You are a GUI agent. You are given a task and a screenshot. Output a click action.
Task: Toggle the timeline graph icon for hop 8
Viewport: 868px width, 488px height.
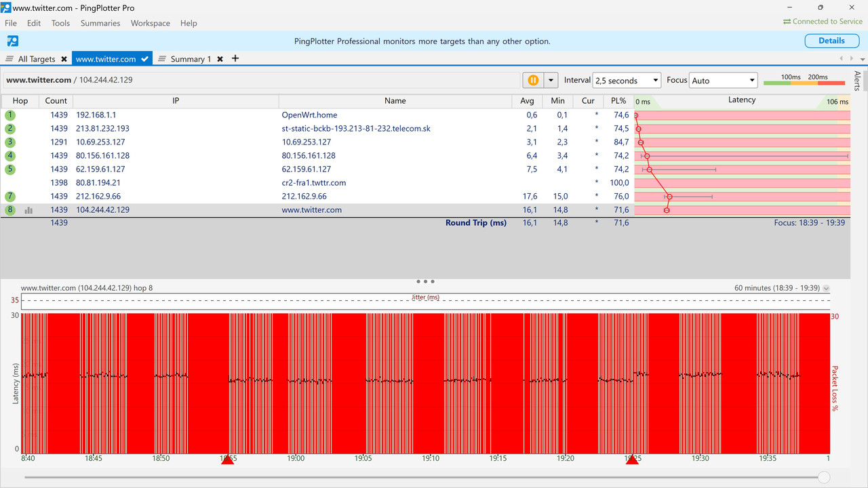29,210
